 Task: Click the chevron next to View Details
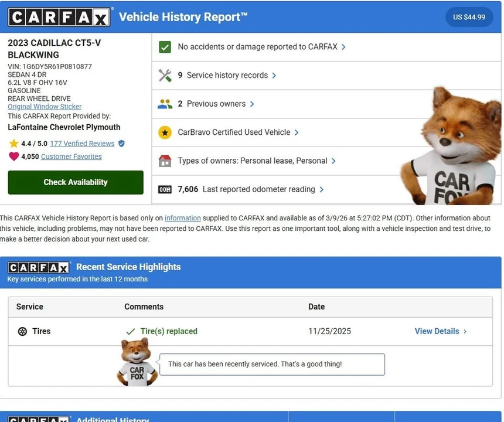pos(465,331)
